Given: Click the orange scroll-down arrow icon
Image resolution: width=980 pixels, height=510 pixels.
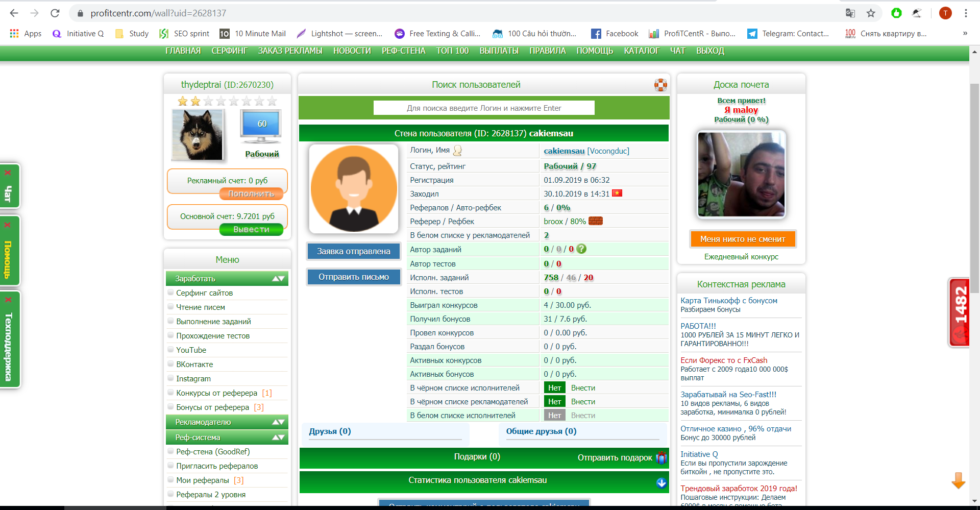Looking at the screenshot, I should [958, 480].
